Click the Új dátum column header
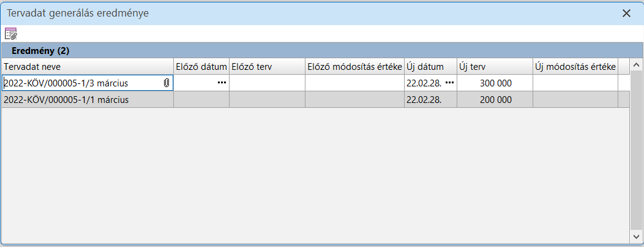 430,66
